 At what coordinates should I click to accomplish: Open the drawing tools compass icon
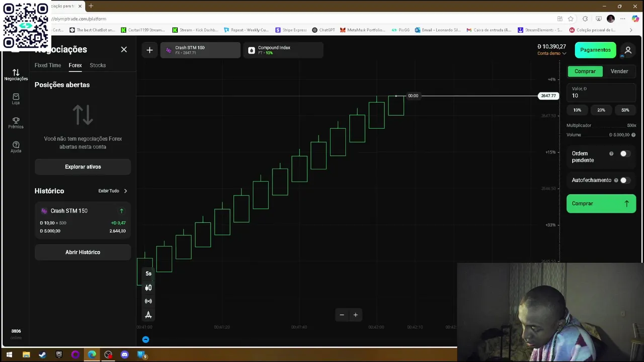[x=148, y=315]
